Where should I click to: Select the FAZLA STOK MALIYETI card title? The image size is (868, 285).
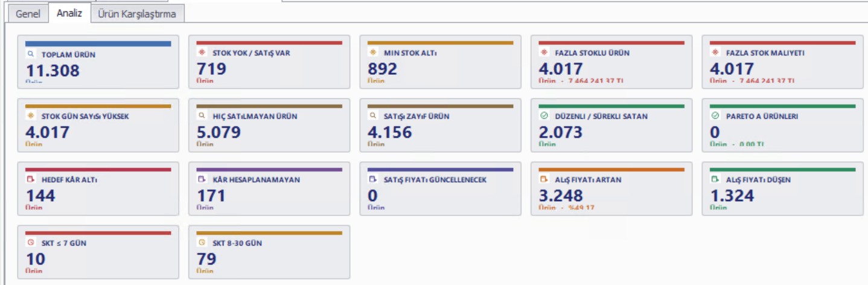click(x=765, y=53)
